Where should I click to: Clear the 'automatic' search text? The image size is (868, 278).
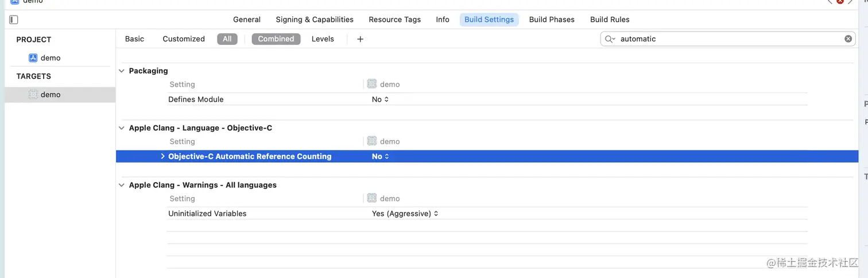coord(848,39)
